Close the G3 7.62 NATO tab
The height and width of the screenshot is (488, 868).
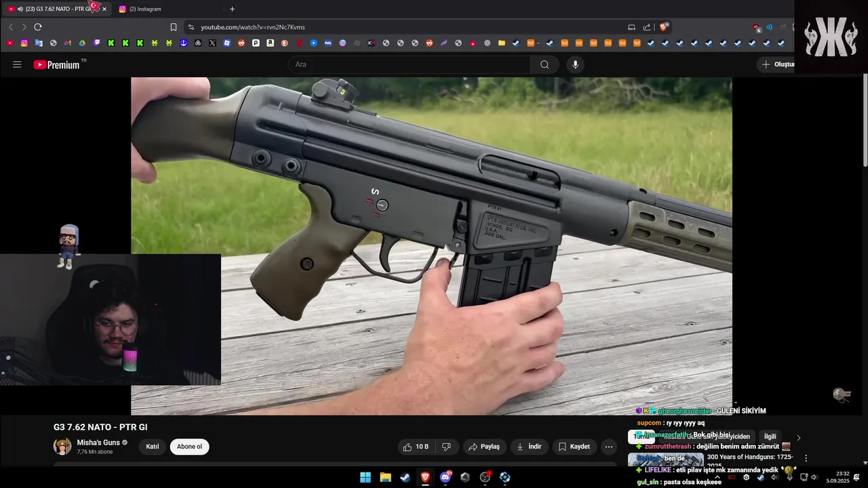[104, 9]
